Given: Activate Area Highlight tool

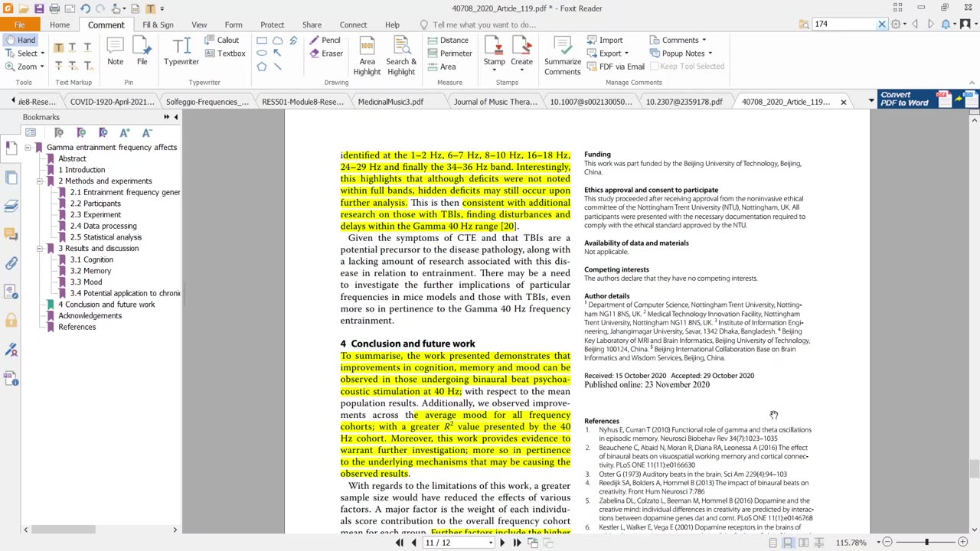Looking at the screenshot, I should coord(367,55).
